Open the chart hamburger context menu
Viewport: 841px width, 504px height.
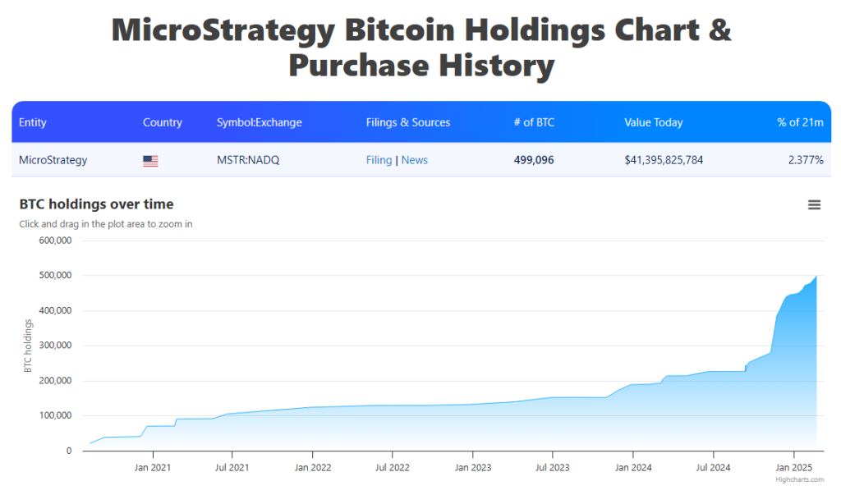[x=814, y=204]
